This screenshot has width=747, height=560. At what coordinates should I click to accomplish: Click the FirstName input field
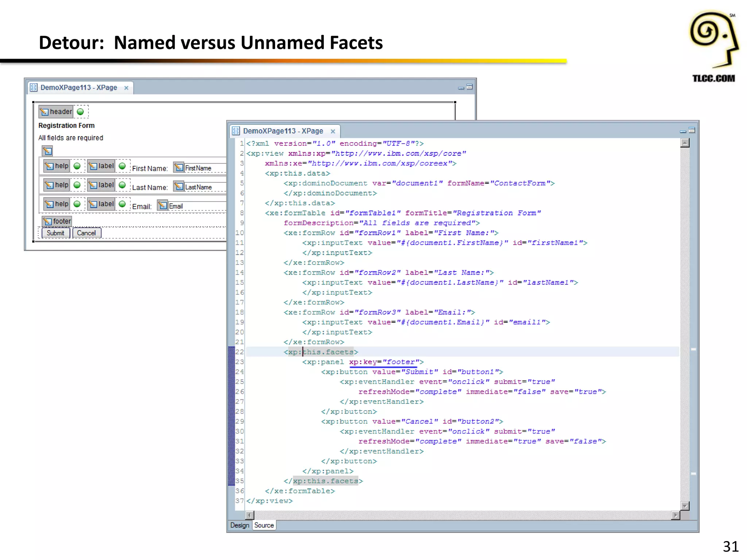point(205,168)
